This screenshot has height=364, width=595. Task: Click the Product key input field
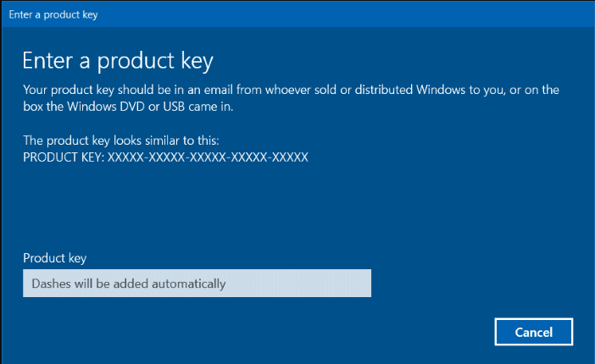pyautogui.click(x=197, y=284)
